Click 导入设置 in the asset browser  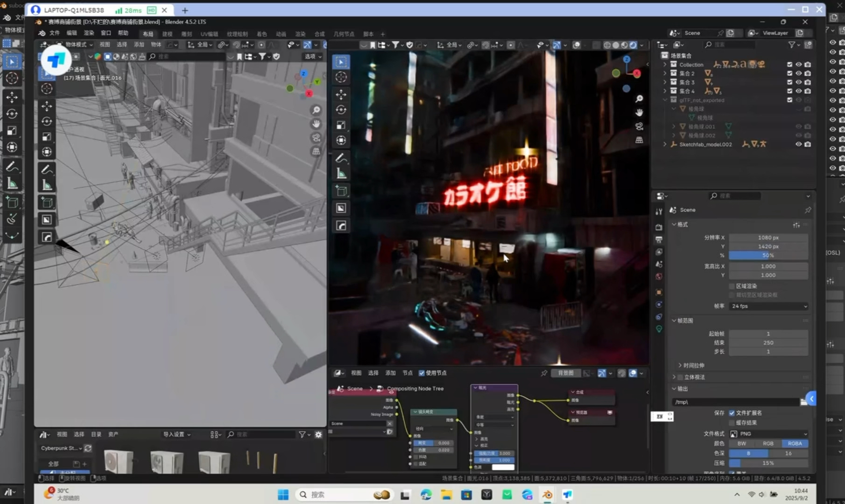[176, 434]
